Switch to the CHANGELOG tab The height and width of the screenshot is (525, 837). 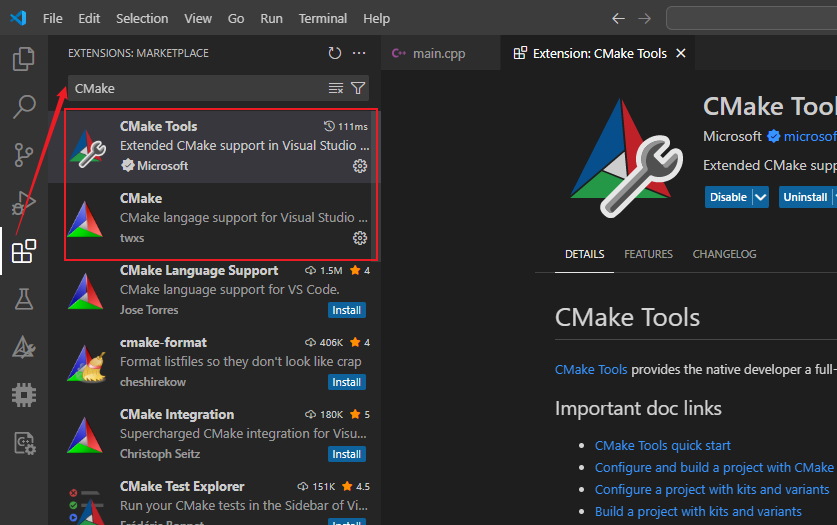(724, 254)
